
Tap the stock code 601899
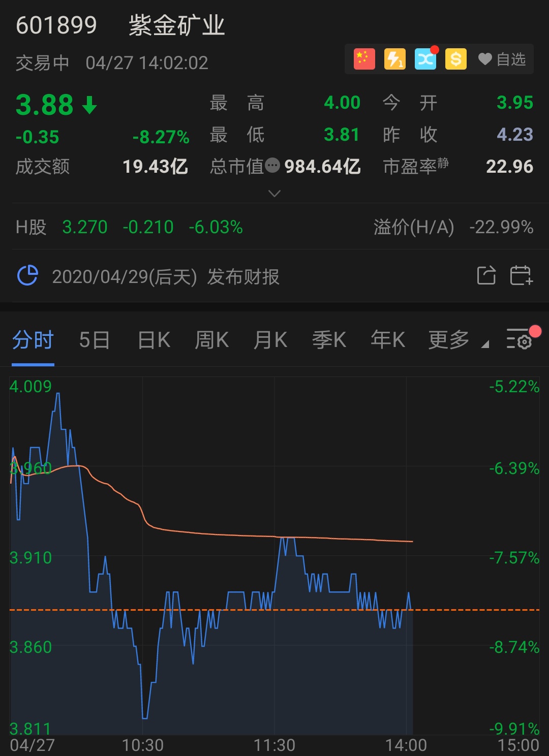pyautogui.click(x=56, y=25)
